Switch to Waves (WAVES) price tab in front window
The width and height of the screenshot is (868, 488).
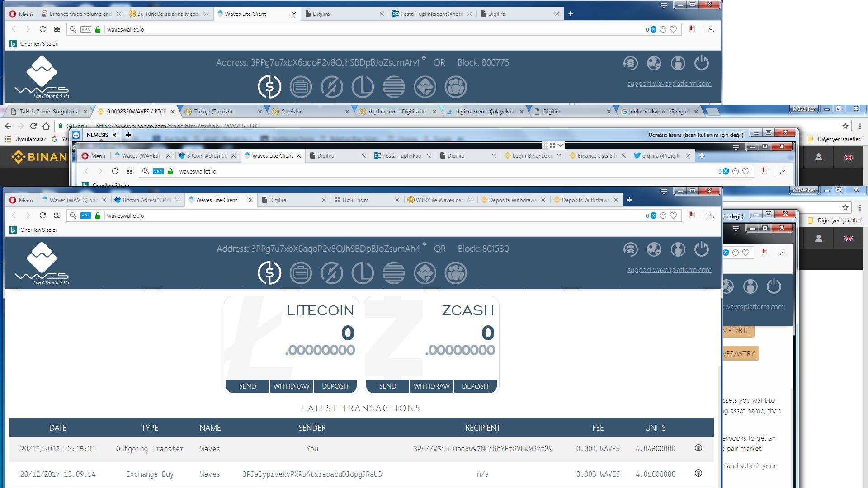tap(73, 200)
